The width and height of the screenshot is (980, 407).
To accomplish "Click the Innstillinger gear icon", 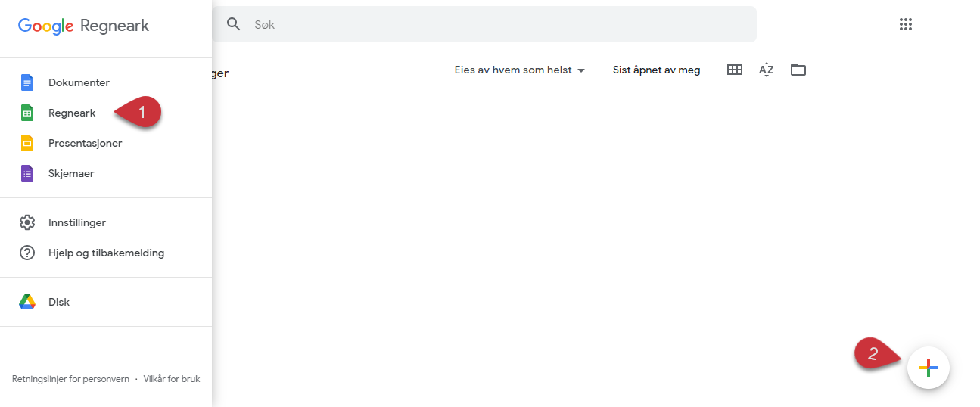I will 27,222.
